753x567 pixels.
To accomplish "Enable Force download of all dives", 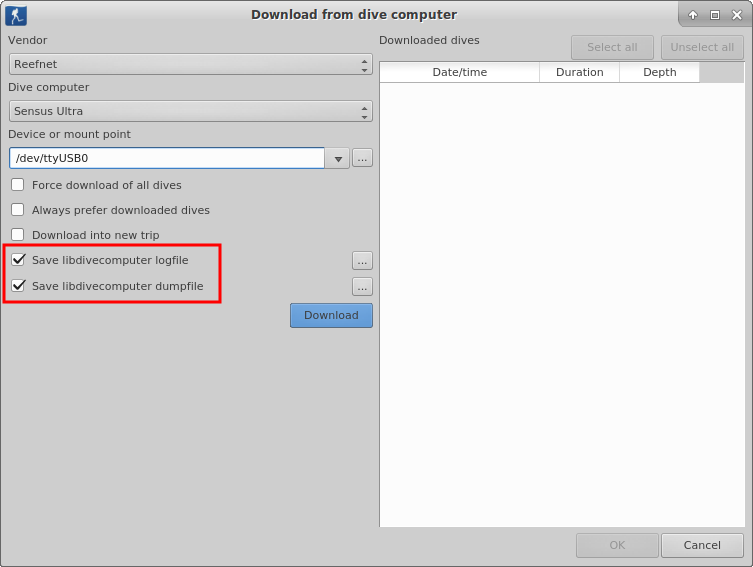I will (18, 185).
